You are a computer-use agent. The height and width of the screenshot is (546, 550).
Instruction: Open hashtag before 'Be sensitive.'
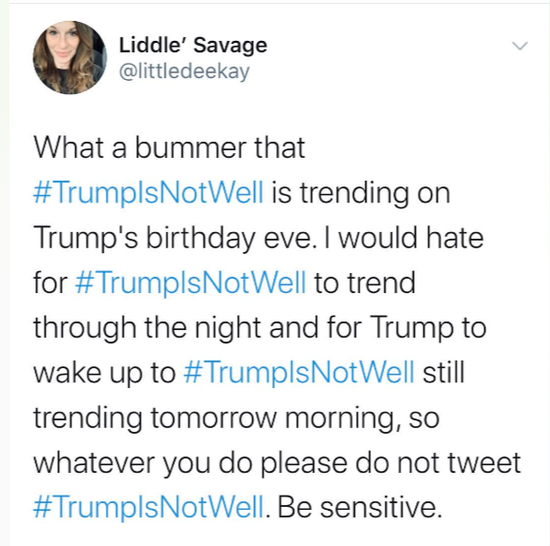tap(148, 507)
